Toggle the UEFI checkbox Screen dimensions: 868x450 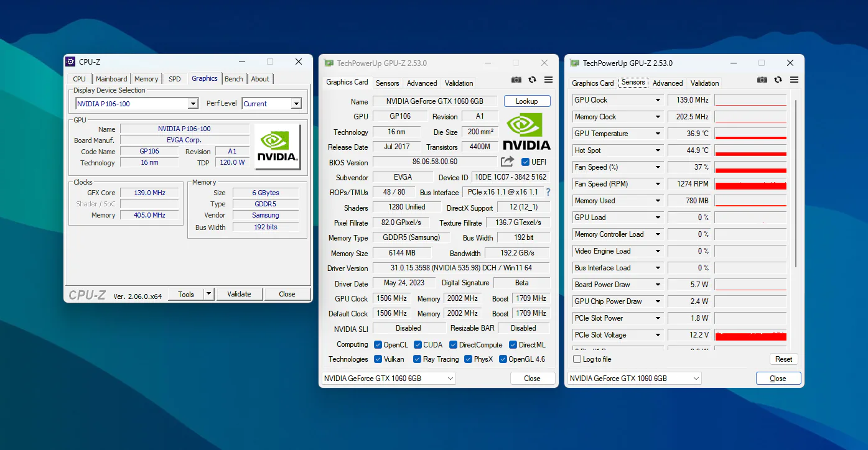click(525, 162)
